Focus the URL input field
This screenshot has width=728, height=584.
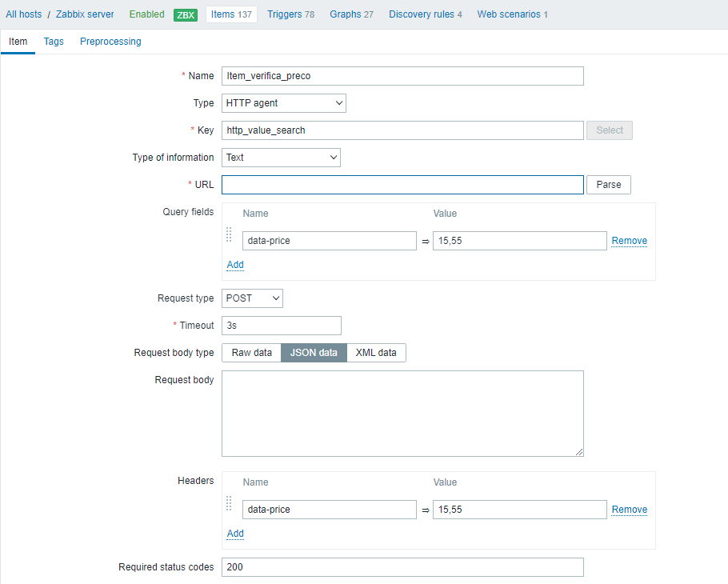pos(402,185)
